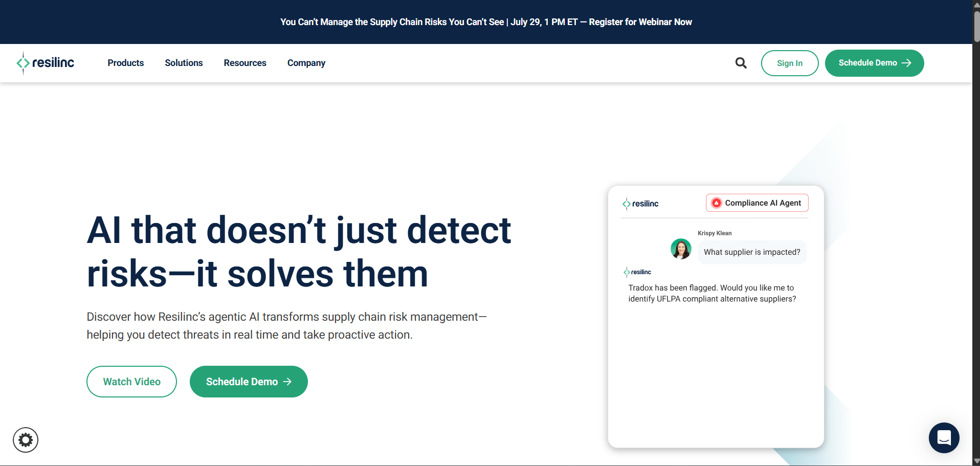Click Schedule Demo in the navigation bar

875,63
